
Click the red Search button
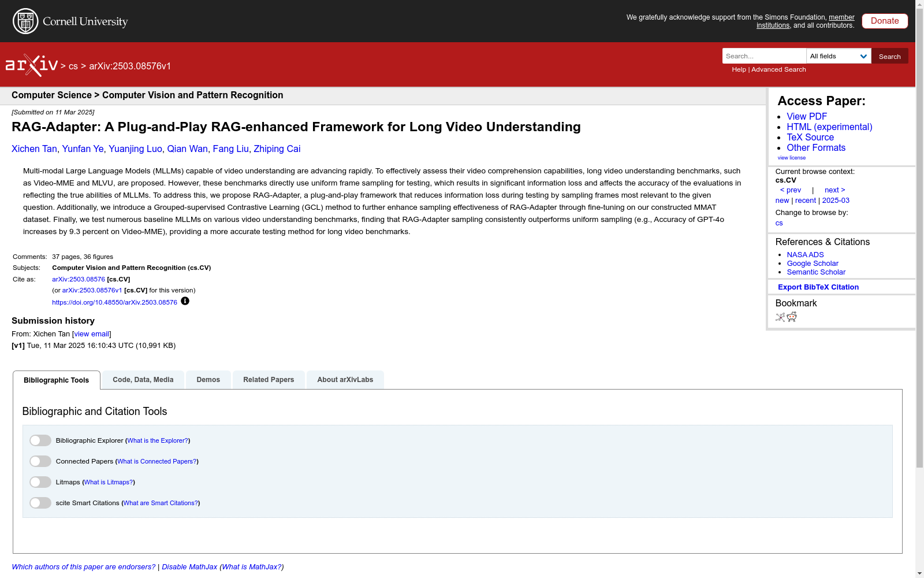coord(889,56)
